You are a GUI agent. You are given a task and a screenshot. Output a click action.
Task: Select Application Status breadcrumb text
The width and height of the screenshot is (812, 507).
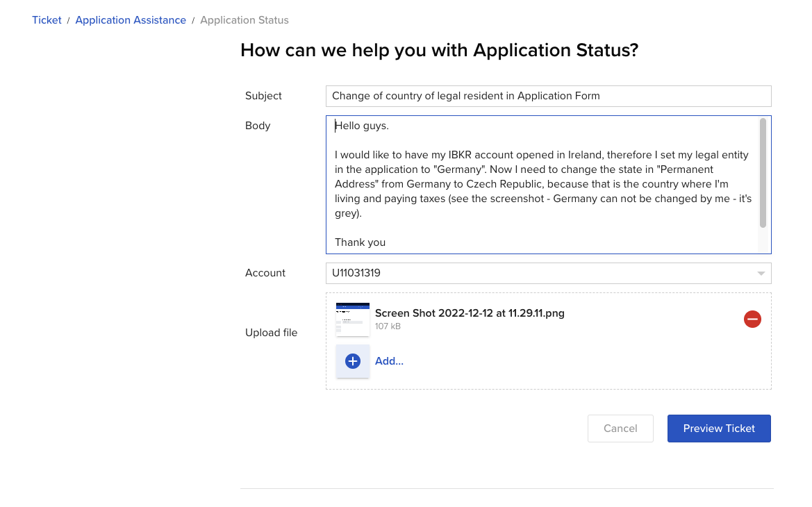click(x=245, y=20)
